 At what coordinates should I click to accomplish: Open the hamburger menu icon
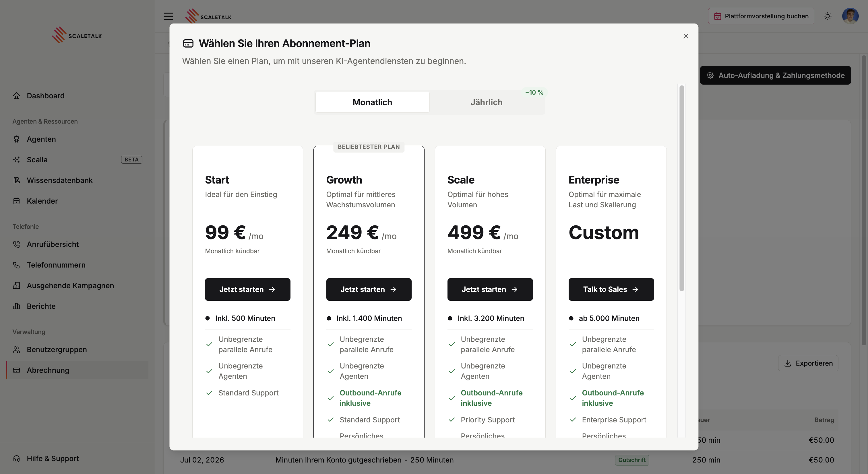(168, 16)
